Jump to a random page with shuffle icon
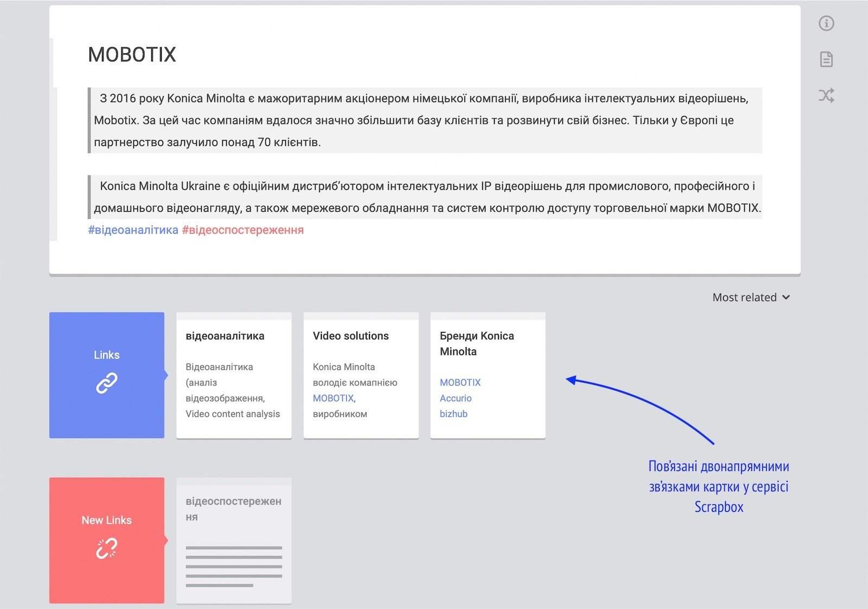 click(826, 96)
